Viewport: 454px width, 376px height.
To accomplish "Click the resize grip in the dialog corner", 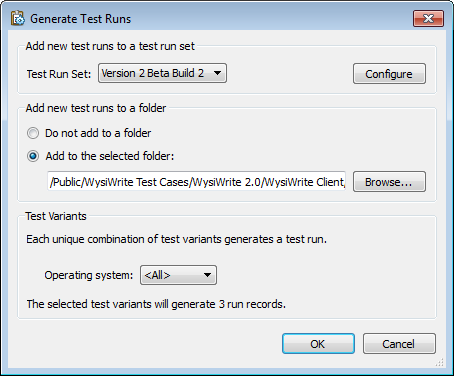I will pyautogui.click(x=440, y=363).
